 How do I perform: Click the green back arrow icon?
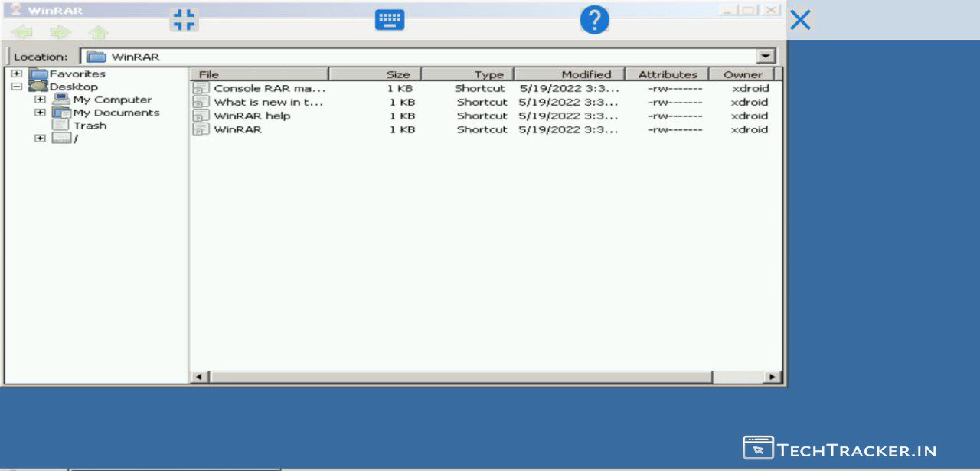pyautogui.click(x=21, y=32)
